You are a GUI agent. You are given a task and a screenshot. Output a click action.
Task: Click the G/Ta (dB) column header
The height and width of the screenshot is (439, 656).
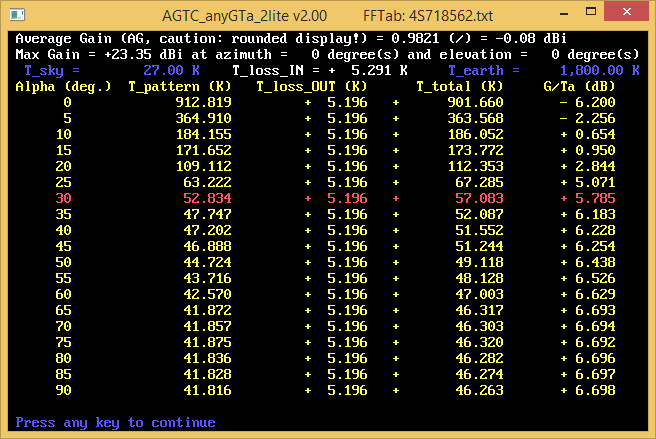(x=579, y=87)
